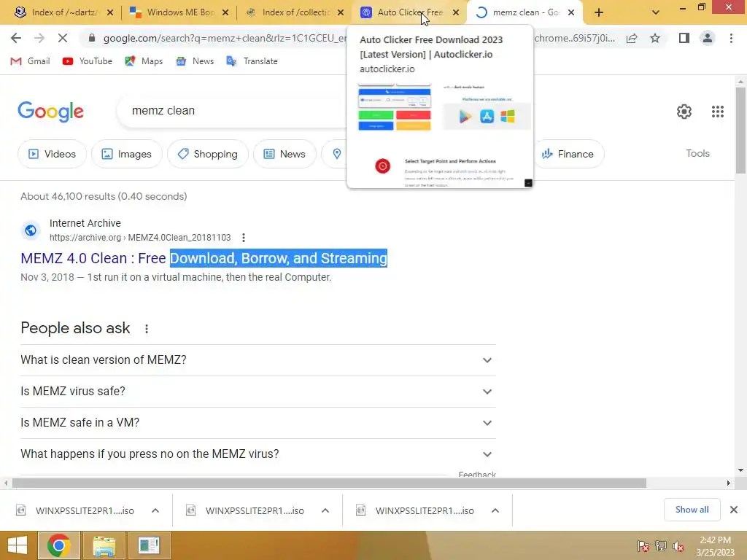Click the site lock icon in address bar
This screenshot has height=560, width=747.
point(92,38)
